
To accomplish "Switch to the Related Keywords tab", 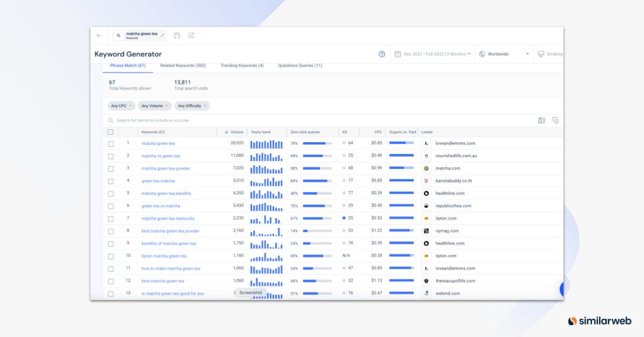I will tap(183, 65).
